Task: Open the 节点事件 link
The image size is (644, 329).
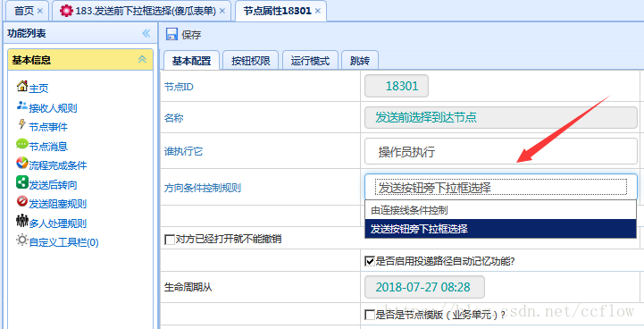Action: tap(48, 127)
